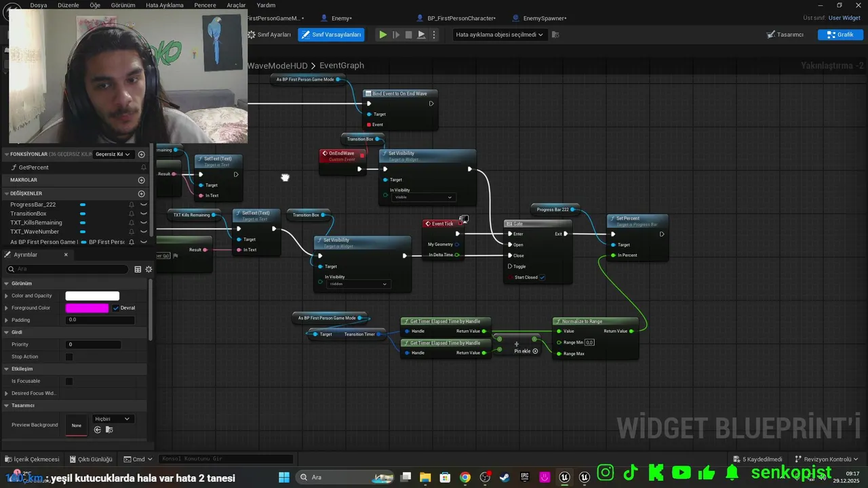
Task: Toggle visibility eye for TransitionBox
Action: pyautogui.click(x=144, y=213)
